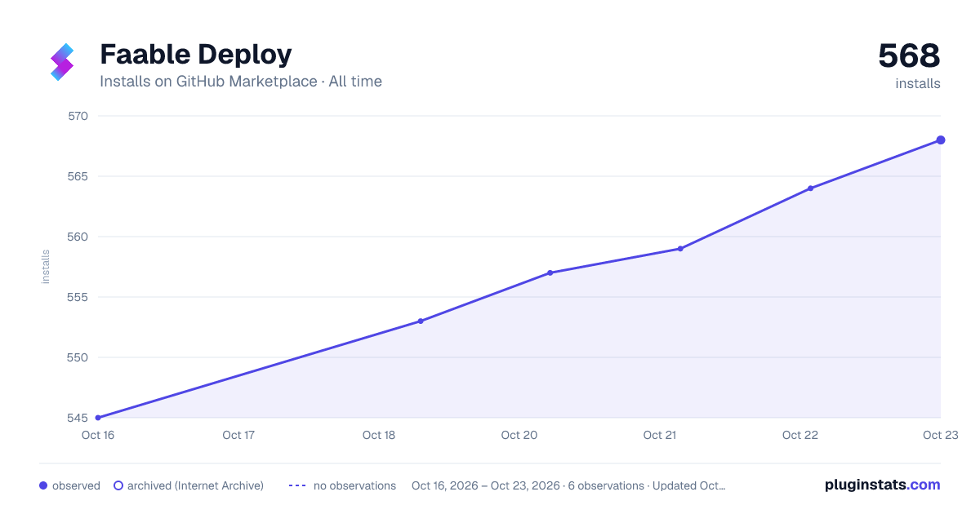Click the data point at 557 installs
980x514 pixels.
550,273
